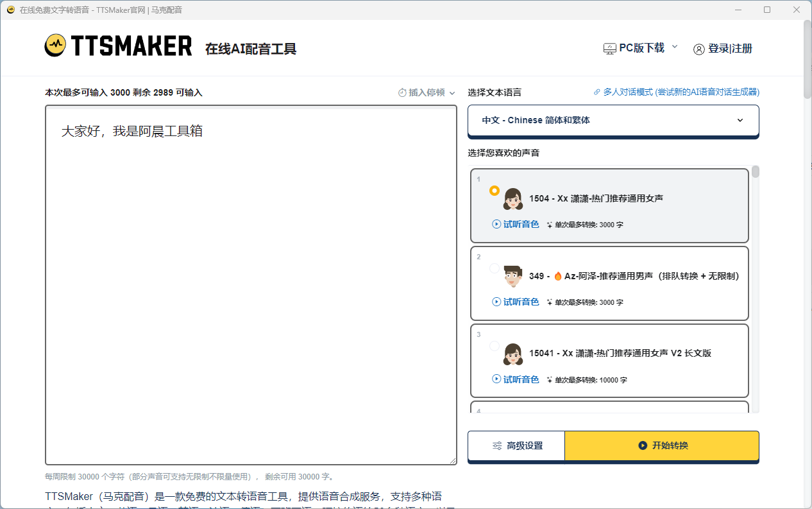Click the 在线AI配音工具 heading text

click(251, 49)
